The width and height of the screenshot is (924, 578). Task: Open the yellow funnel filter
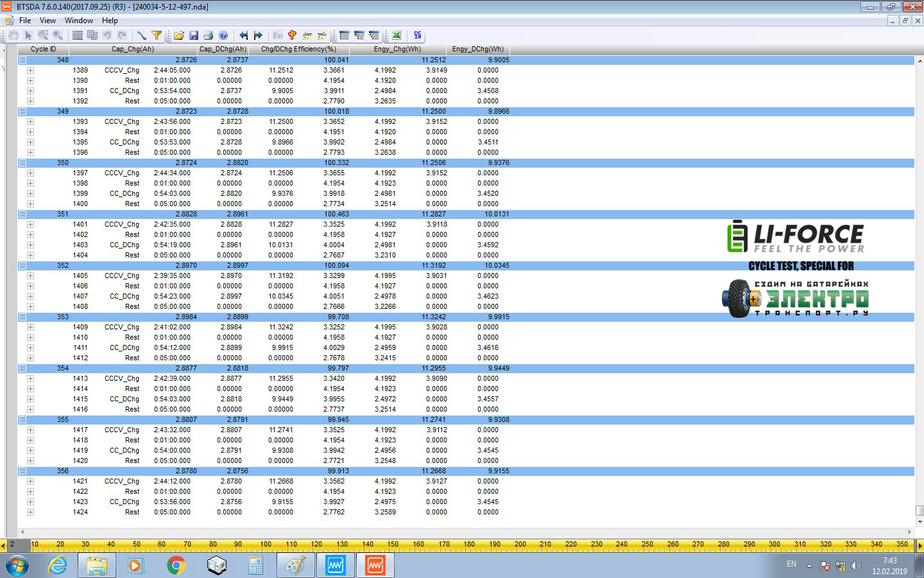[157, 35]
